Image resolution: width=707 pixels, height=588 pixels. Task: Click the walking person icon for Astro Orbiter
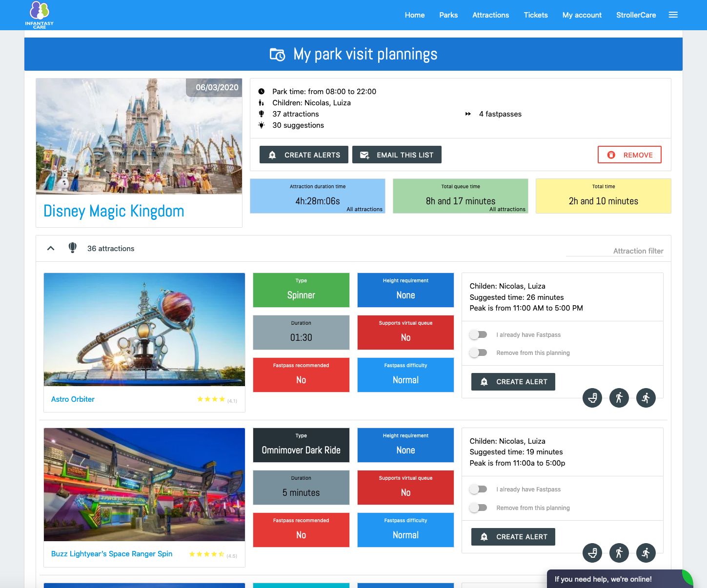(x=619, y=398)
